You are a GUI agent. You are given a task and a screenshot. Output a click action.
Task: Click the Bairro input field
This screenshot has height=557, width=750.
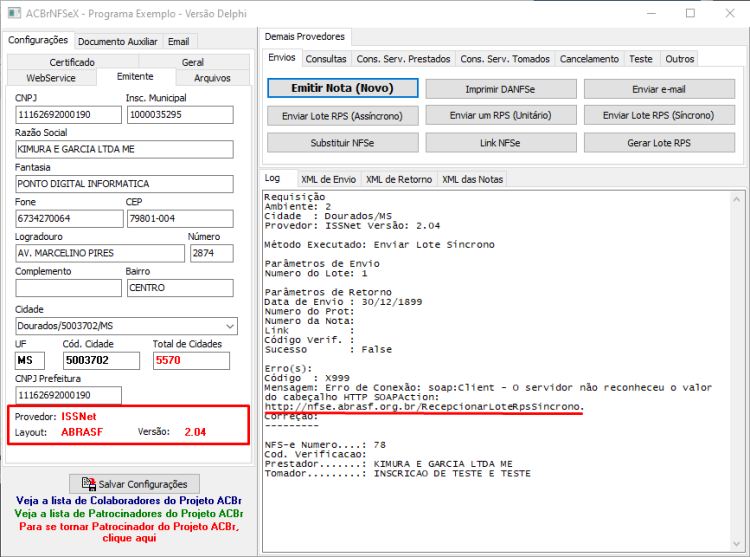coord(180,288)
